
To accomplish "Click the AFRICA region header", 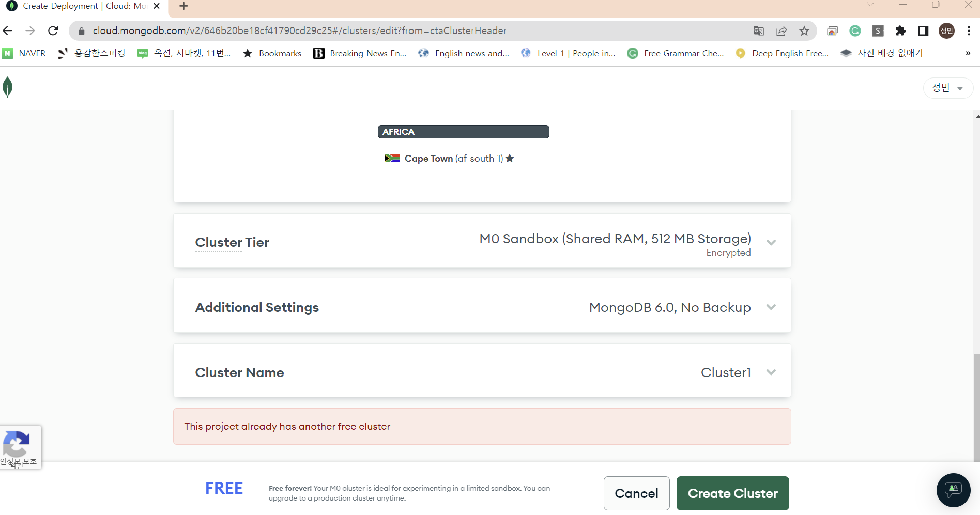I will point(463,132).
